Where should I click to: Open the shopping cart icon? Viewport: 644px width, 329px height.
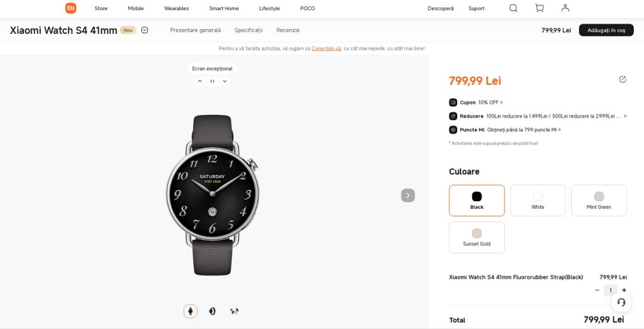[x=539, y=8]
